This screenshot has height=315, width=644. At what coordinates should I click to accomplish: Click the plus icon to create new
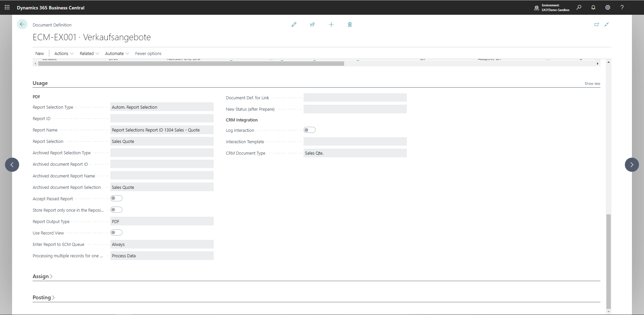[331, 24]
